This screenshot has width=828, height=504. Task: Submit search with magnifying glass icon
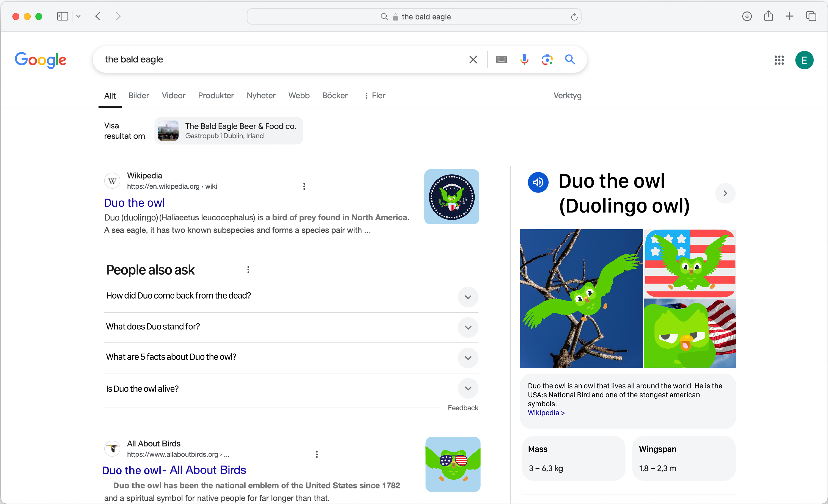click(570, 59)
